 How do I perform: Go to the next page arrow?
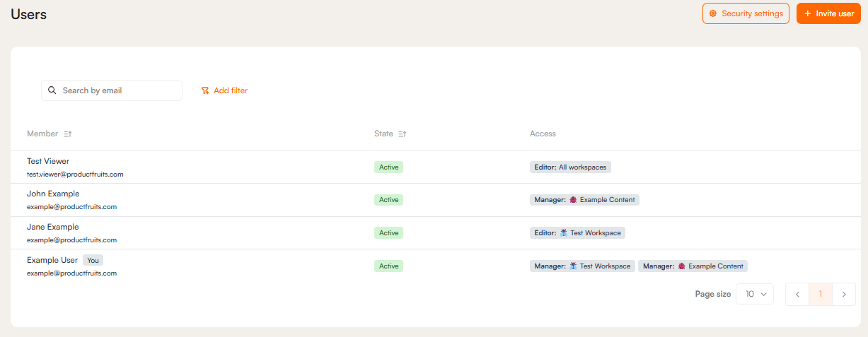844,295
